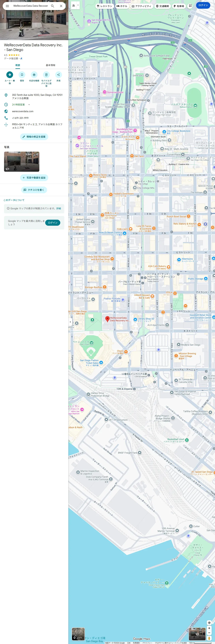This screenshot has width=215, height=644.
Task: Send to mobile device icon
Action: click(46, 75)
